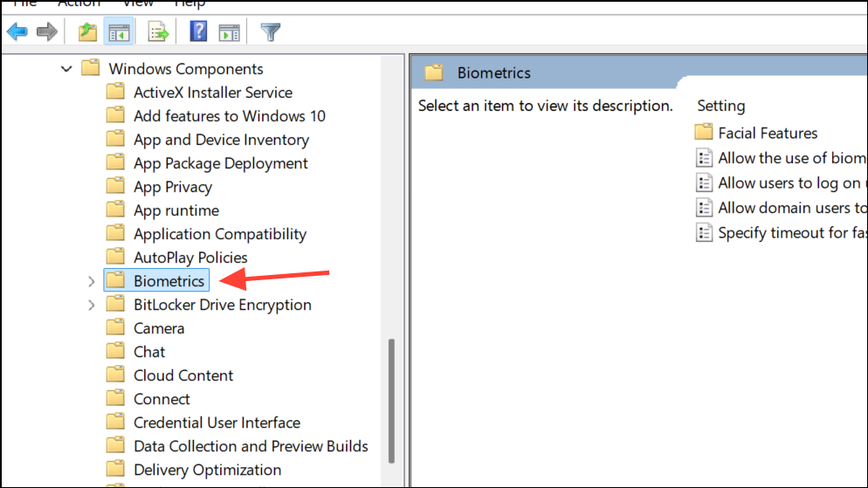Select Credential User Interface folder
The width and height of the screenshot is (868, 488).
coord(217,423)
